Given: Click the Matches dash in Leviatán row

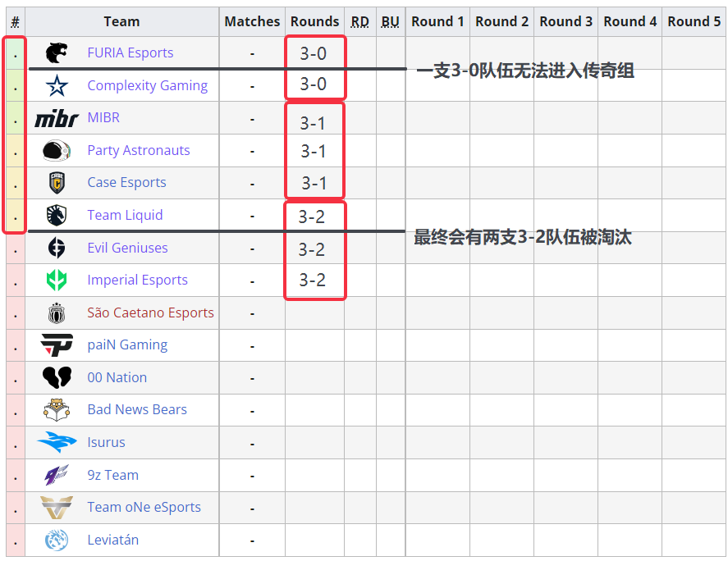Looking at the screenshot, I should [x=252, y=541].
